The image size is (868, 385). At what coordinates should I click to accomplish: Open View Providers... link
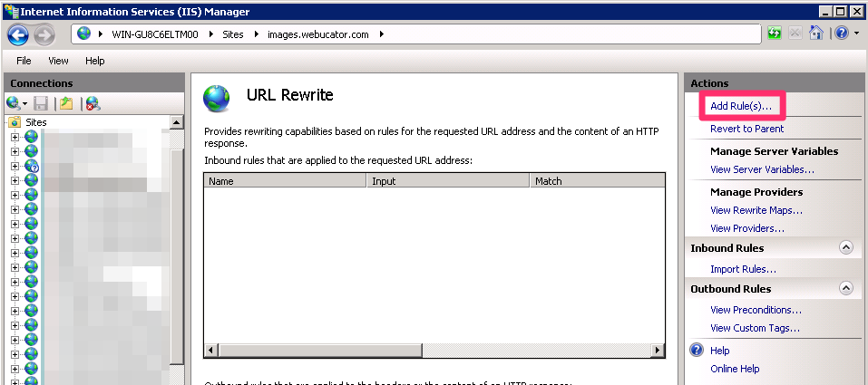[747, 228]
